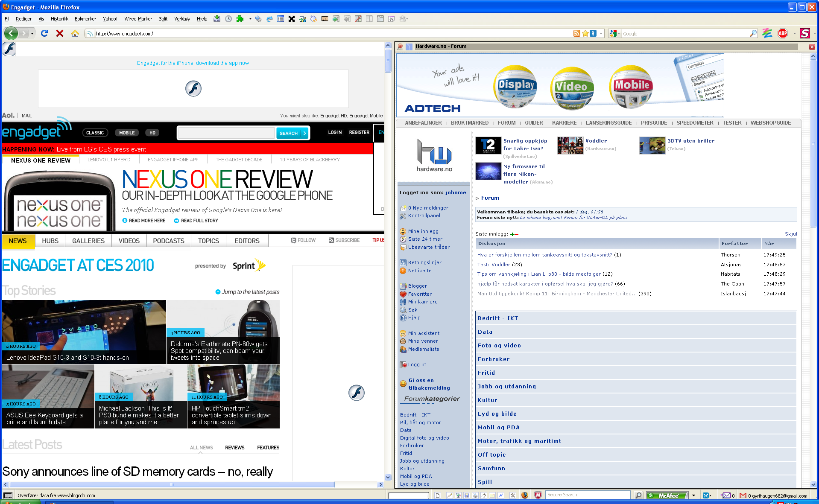Click the Engadget SEARCH button
819x504 pixels.
pyautogui.click(x=292, y=133)
